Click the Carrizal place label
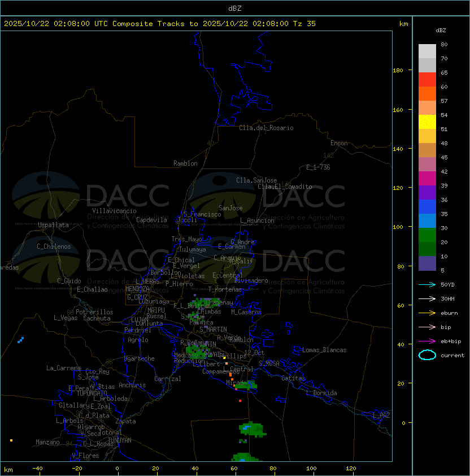 tap(167, 379)
